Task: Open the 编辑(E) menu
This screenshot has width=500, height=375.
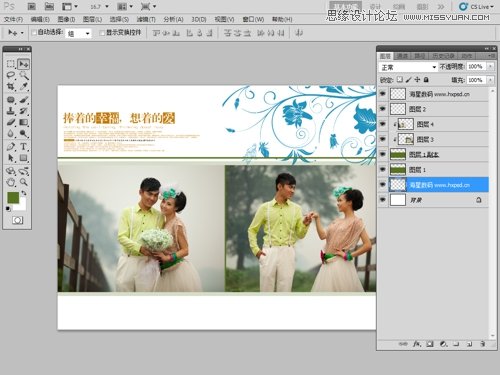Action: (x=40, y=19)
